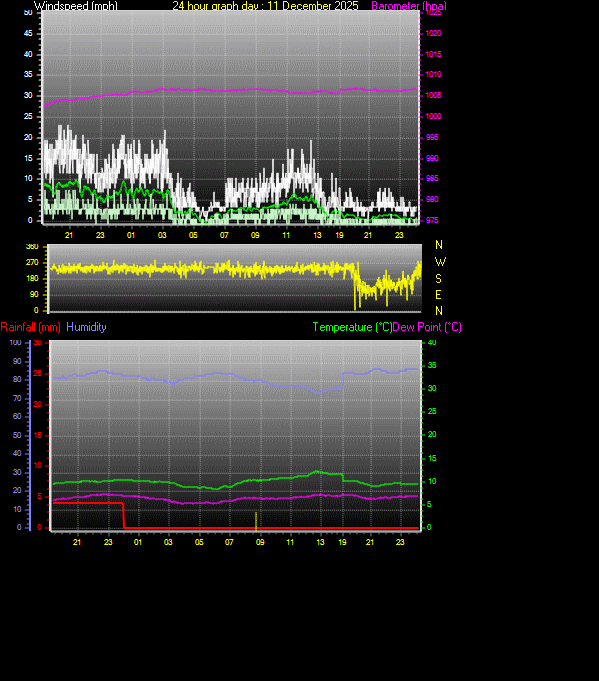Click 270 on the wind direction axis
Image resolution: width=599 pixels, height=681 pixels.
tap(32, 262)
